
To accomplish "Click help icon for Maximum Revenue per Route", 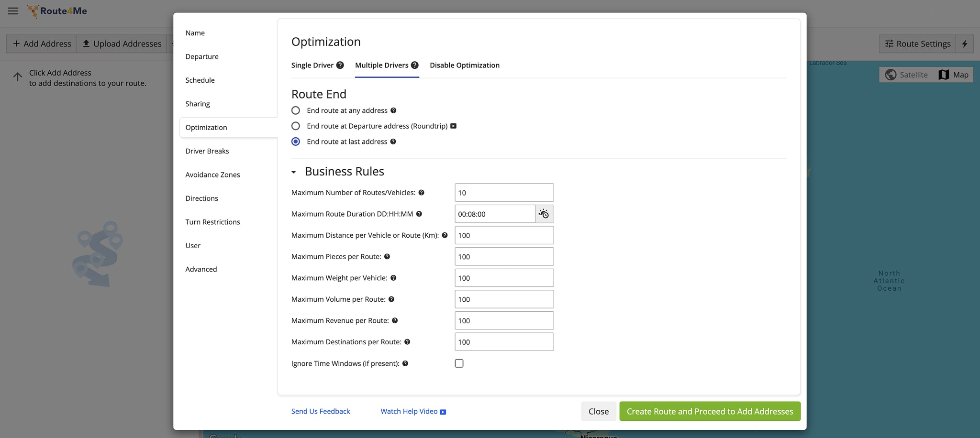I will 395,320.
